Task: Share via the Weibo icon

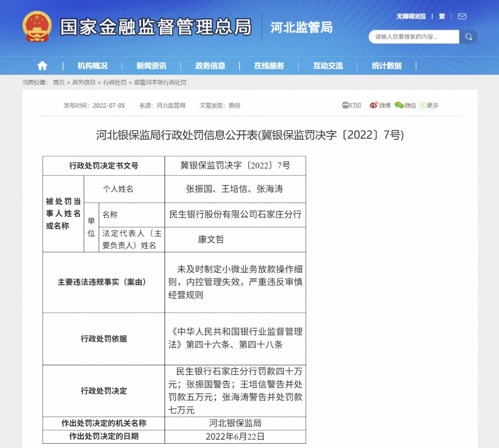Action: tap(380, 105)
